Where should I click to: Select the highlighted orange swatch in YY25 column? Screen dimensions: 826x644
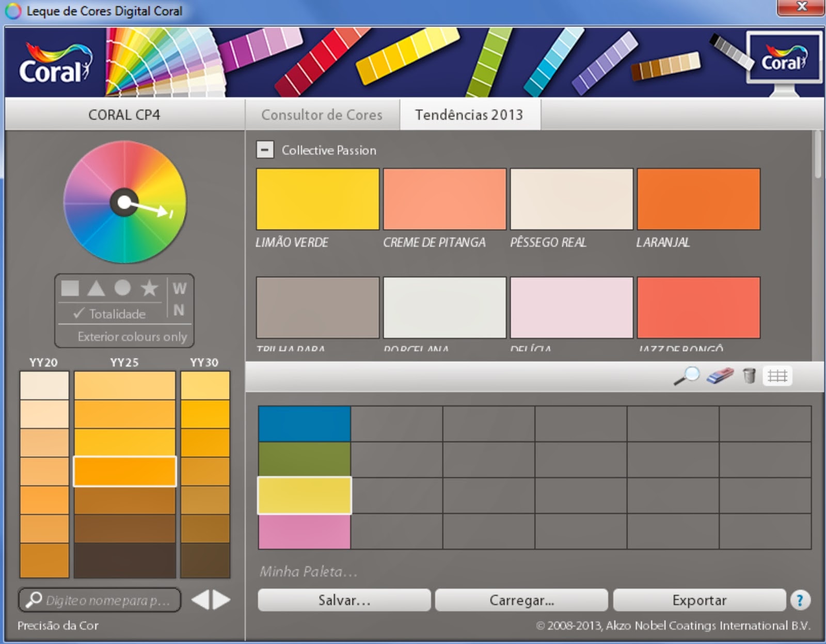(124, 471)
